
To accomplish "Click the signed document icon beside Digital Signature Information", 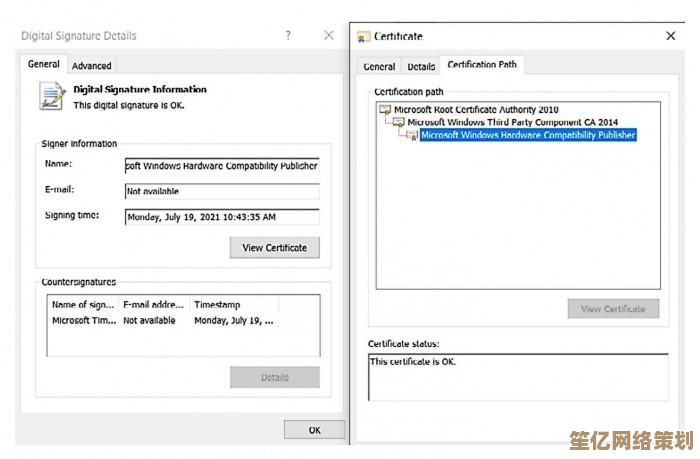I will (x=51, y=96).
